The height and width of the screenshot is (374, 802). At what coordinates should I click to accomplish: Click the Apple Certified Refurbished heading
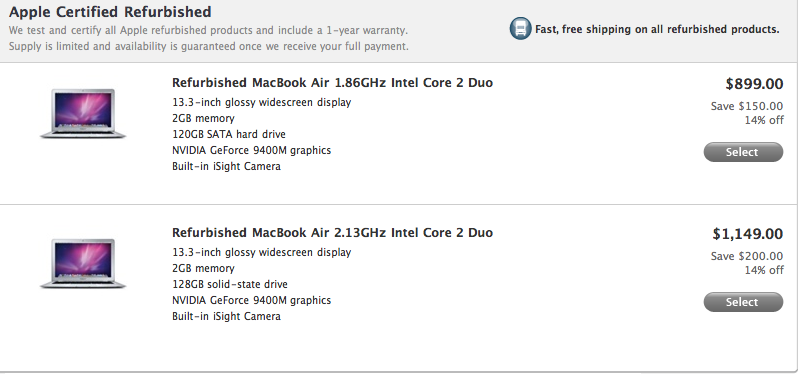pyautogui.click(x=110, y=12)
